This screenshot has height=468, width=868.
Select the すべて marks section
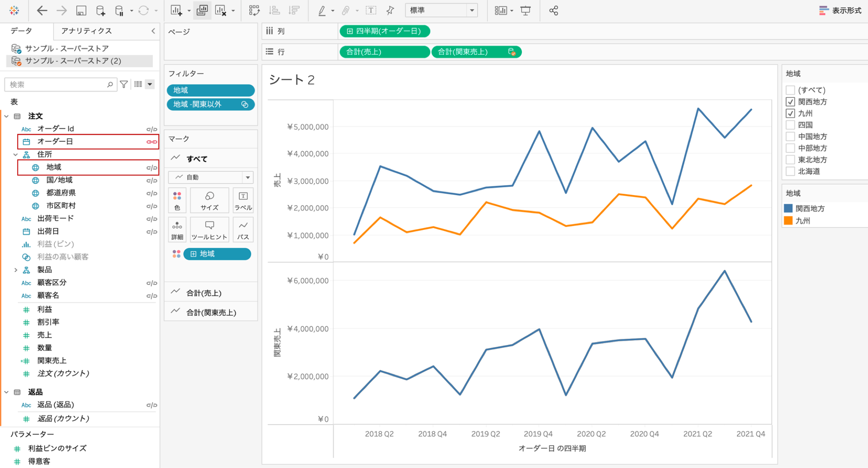point(210,158)
